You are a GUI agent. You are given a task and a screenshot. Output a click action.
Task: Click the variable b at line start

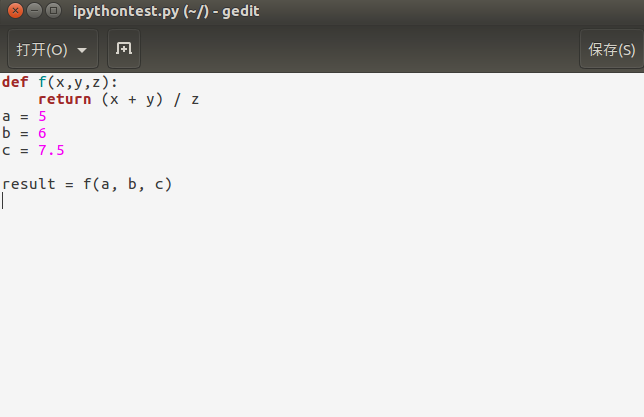click(6, 134)
